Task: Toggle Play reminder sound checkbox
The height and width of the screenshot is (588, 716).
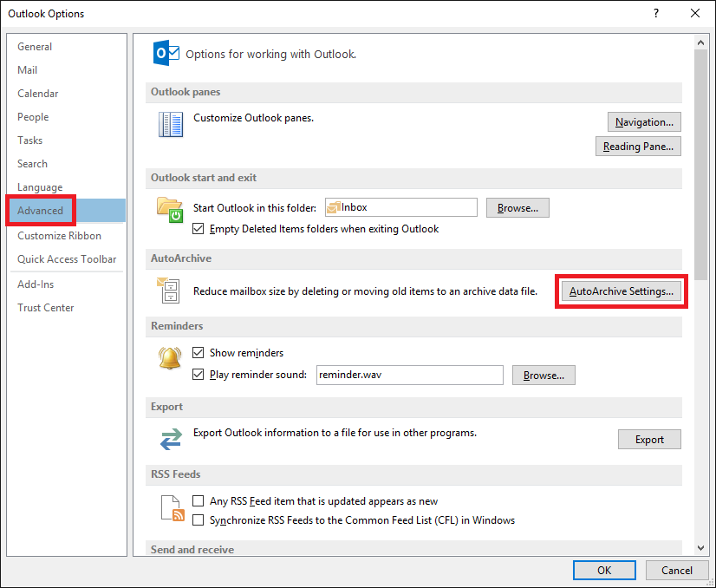Action: 198,375
